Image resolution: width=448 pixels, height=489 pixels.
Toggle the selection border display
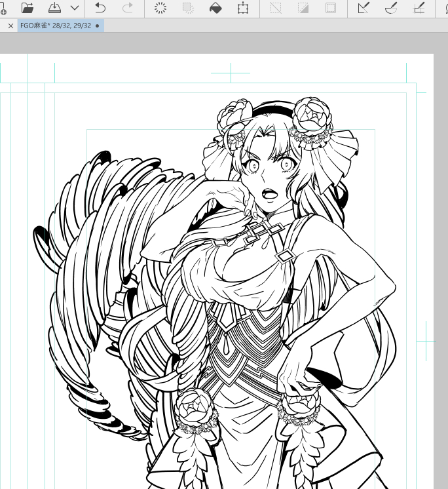tap(331, 8)
